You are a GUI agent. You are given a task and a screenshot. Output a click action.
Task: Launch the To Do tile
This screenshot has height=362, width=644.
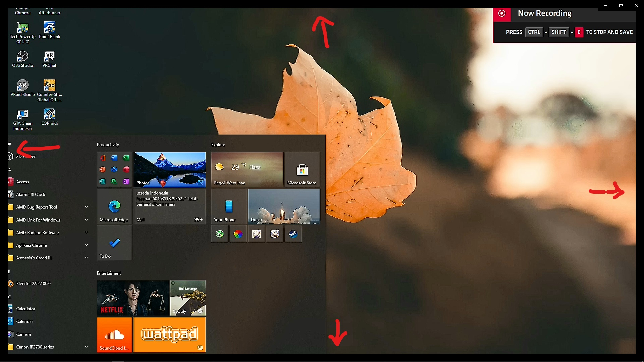click(x=114, y=243)
